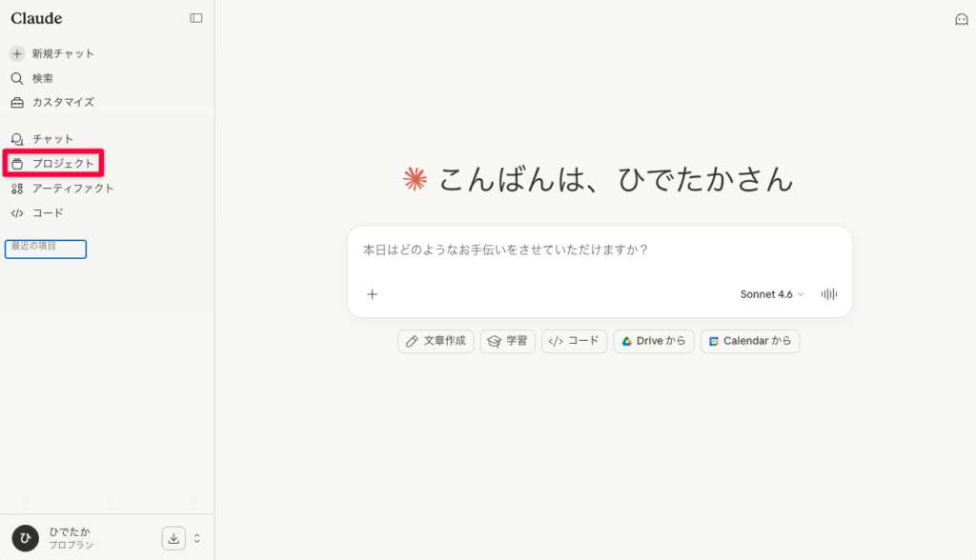Import content using the Driveから button
The width and height of the screenshot is (976, 560).
tap(653, 341)
